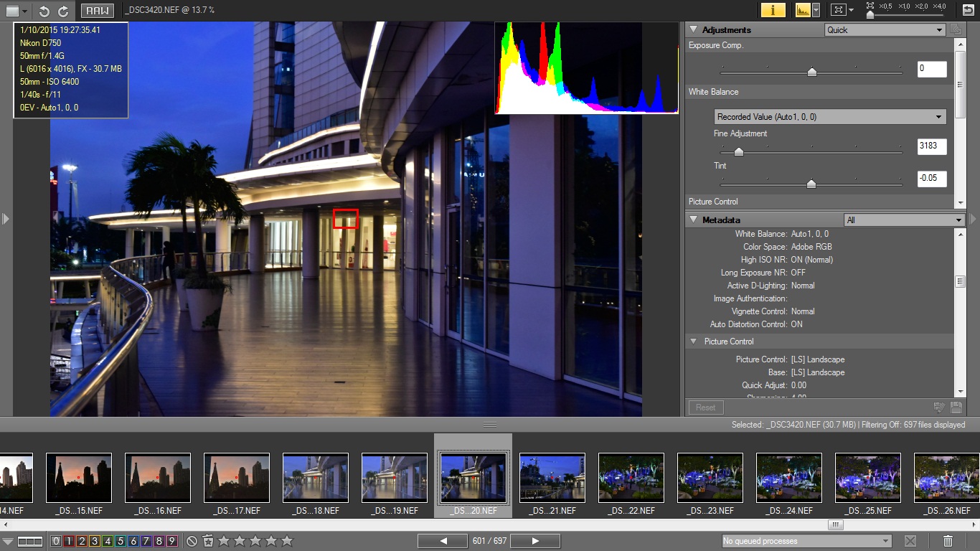This screenshot has height=551, width=980.
Task: Open the White Balance Recorded Value dropdown
Action: pyautogui.click(x=830, y=117)
